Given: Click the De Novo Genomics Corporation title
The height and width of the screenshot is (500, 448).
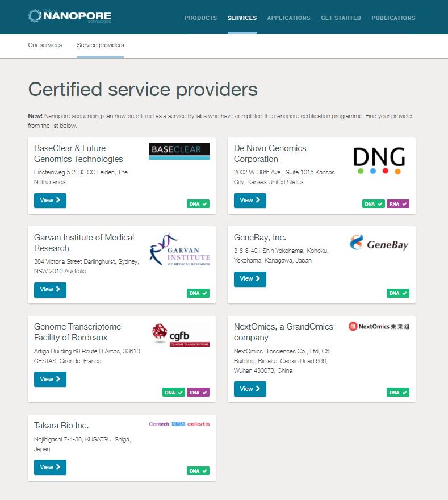Looking at the screenshot, I should 270,153.
